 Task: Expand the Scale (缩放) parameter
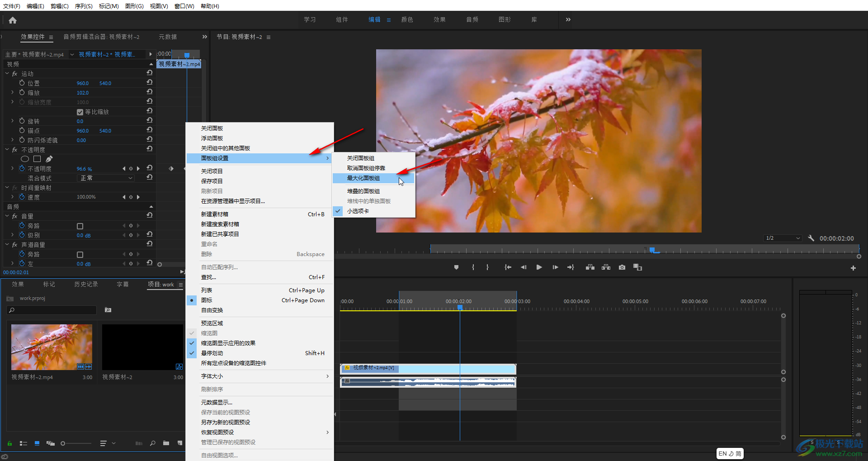(x=12, y=93)
